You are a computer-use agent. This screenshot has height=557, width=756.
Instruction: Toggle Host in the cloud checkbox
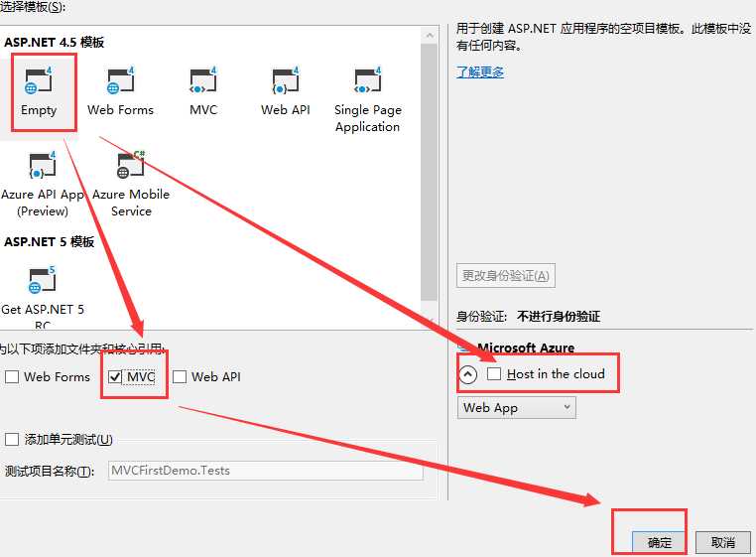tap(494, 373)
